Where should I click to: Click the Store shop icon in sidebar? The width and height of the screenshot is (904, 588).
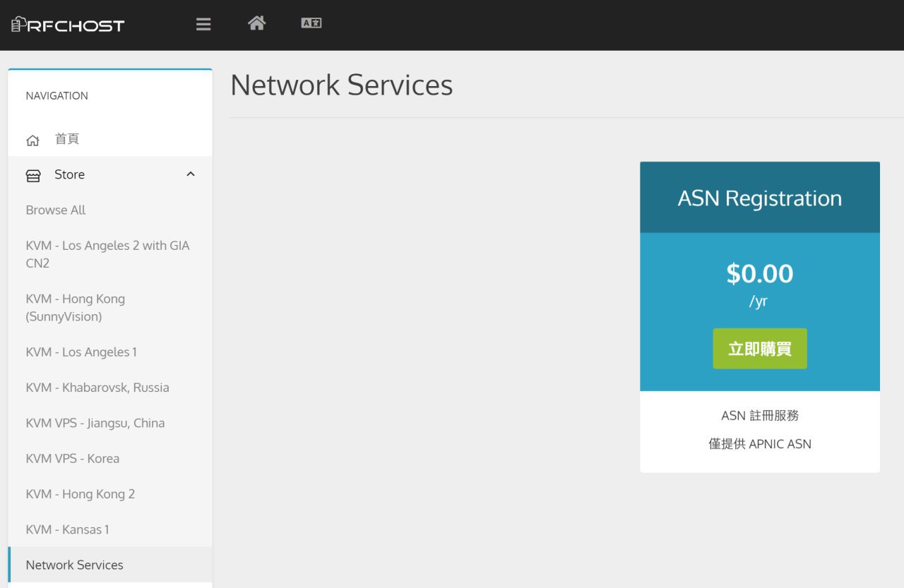[32, 175]
